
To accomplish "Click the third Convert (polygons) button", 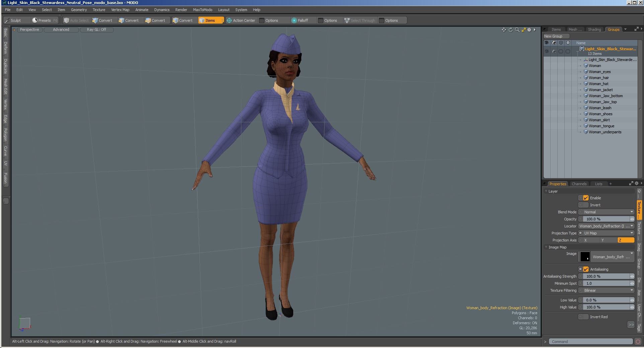I will (x=155, y=20).
